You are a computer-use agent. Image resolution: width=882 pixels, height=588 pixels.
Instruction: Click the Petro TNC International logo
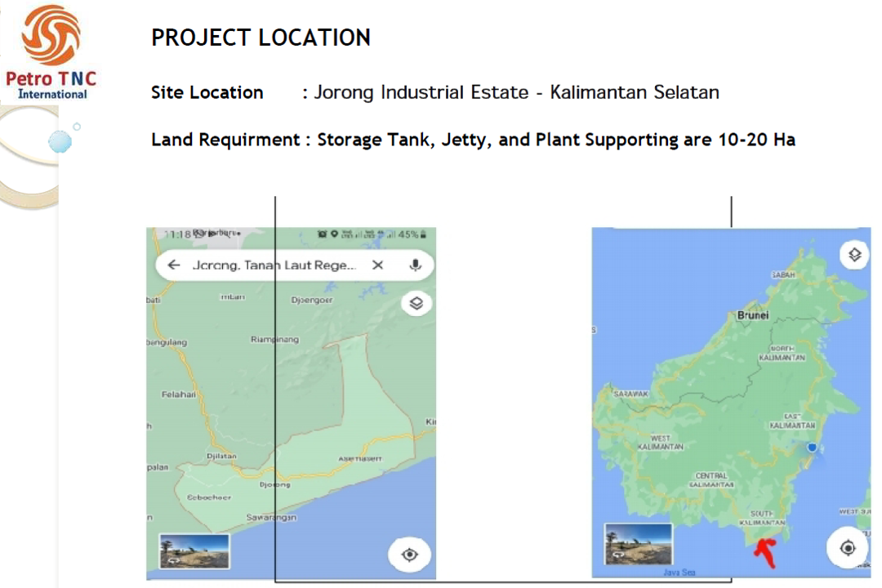[51, 53]
